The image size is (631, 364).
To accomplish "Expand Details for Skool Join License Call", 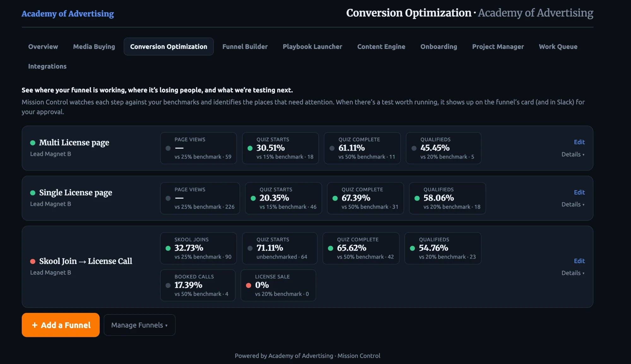I will coord(573,273).
